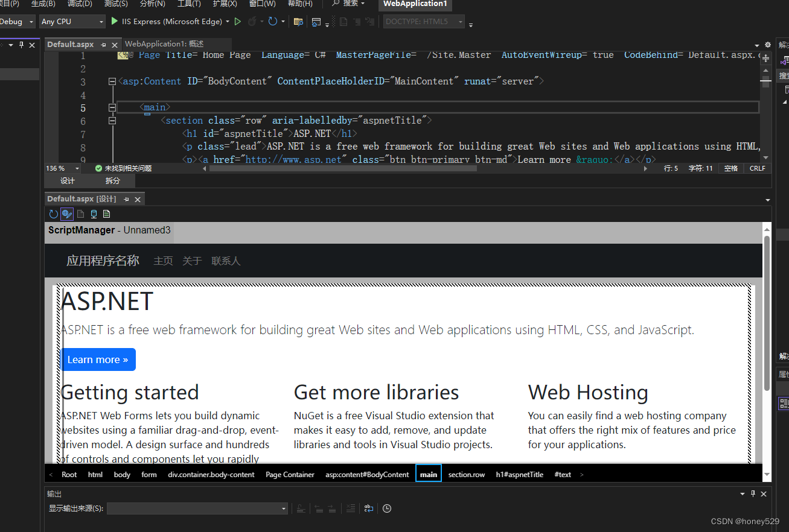Click the page icon in design toolbar

(80, 214)
